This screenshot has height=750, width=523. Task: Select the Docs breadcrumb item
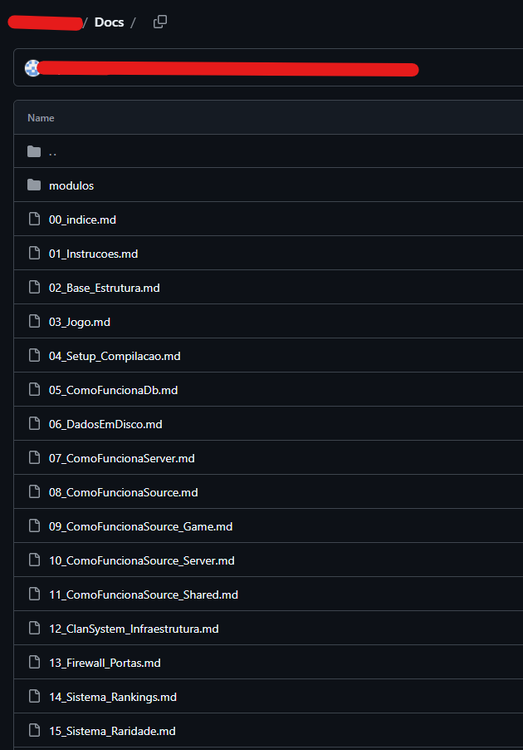point(109,22)
